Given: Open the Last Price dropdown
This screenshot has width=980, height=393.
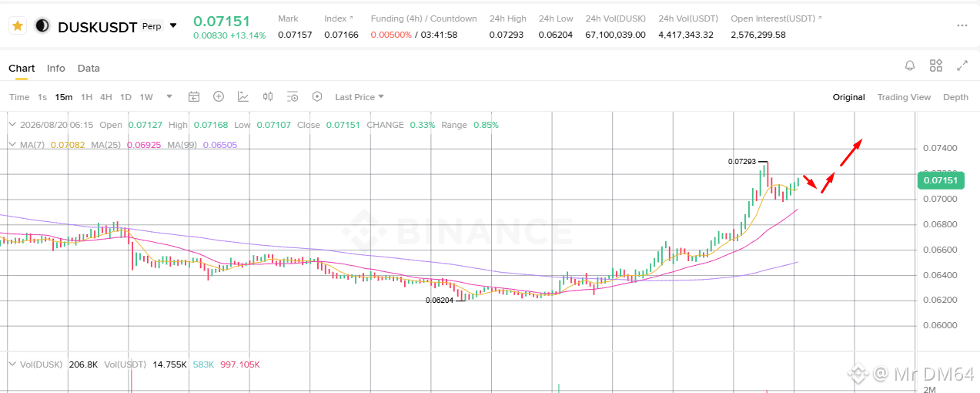Looking at the screenshot, I should (x=360, y=97).
